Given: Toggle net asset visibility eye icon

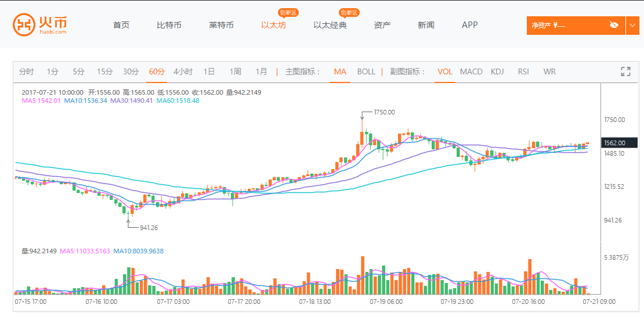Looking at the screenshot, I should click(614, 25).
